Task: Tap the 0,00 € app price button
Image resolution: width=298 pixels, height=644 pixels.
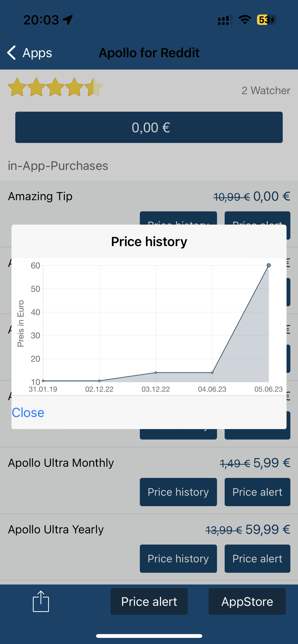Action: tap(149, 127)
